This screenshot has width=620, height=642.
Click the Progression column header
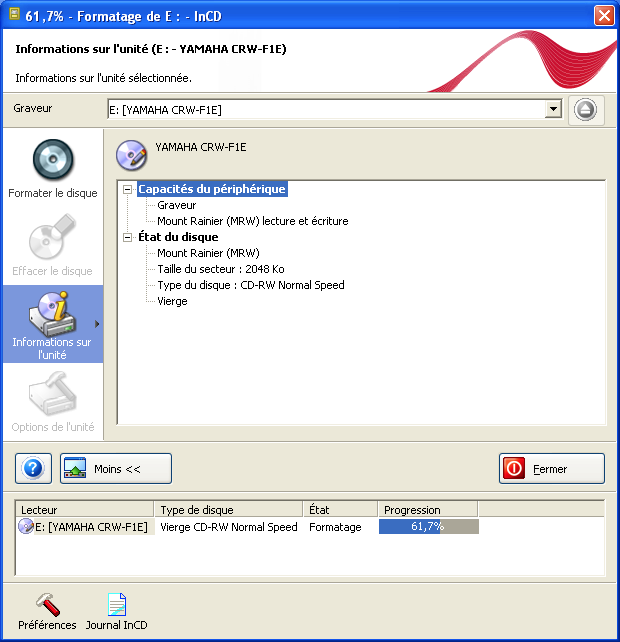click(x=428, y=510)
